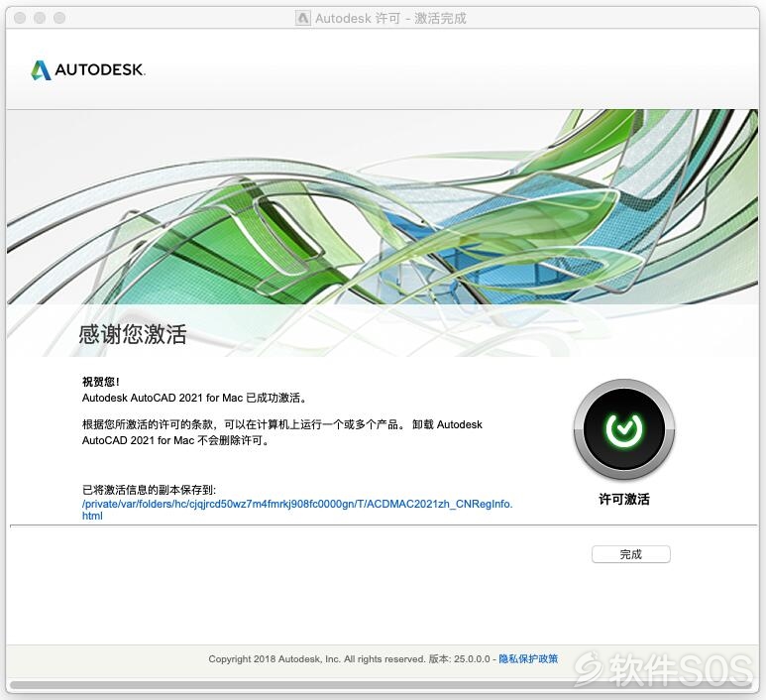
Task: Open the 隐私保护政策 privacy link
Action: (528, 659)
